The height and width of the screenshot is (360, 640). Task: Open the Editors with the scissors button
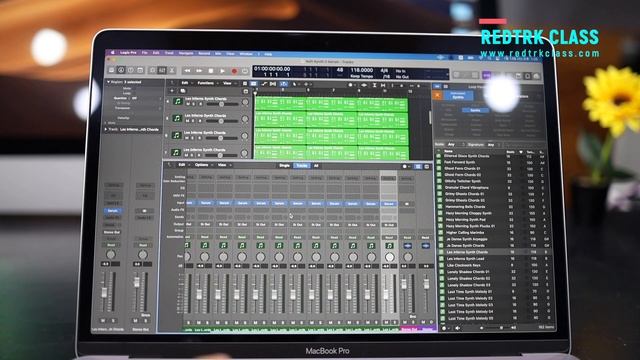click(x=172, y=70)
